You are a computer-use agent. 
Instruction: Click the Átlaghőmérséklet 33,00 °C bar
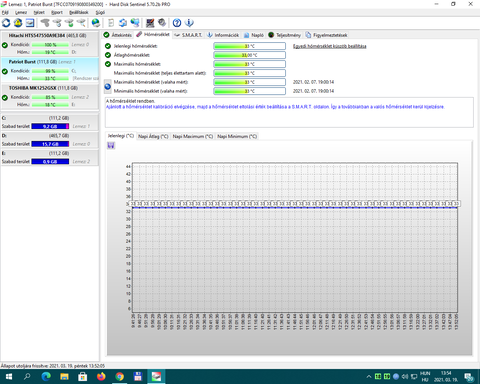pyautogui.click(x=249, y=55)
